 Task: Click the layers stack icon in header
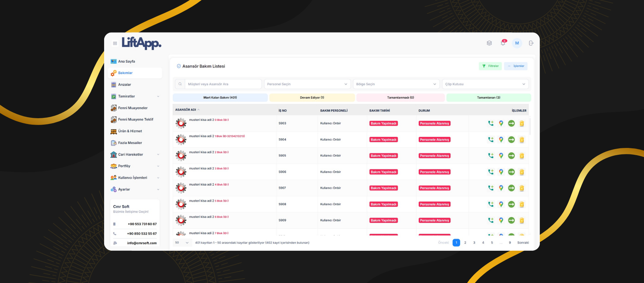(489, 43)
